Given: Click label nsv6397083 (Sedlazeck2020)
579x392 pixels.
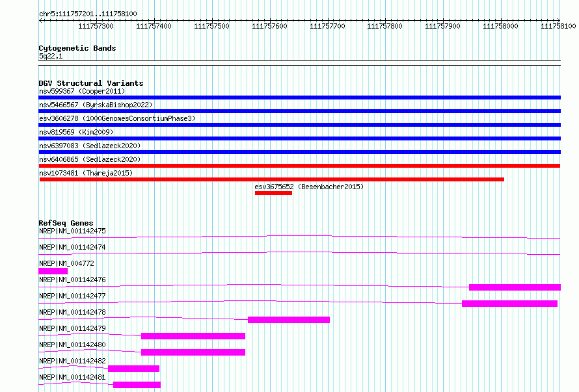Looking at the screenshot, I should tap(90, 146).
